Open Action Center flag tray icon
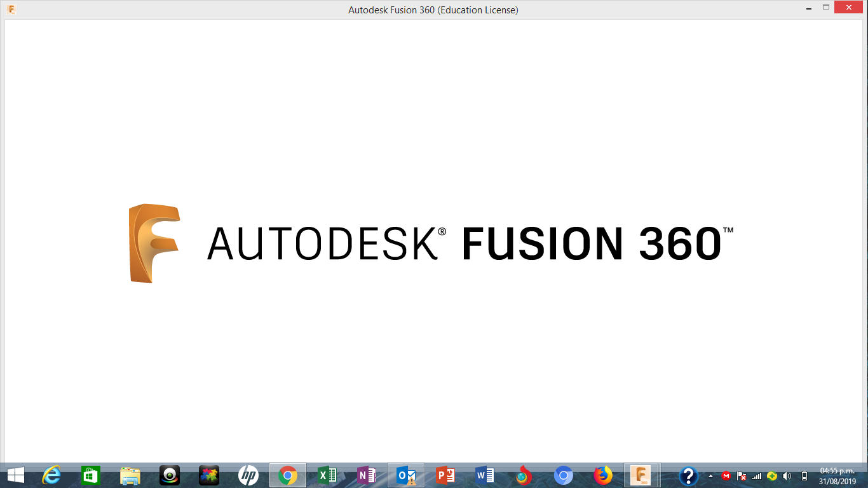This screenshot has height=488, width=868. tap(742, 476)
